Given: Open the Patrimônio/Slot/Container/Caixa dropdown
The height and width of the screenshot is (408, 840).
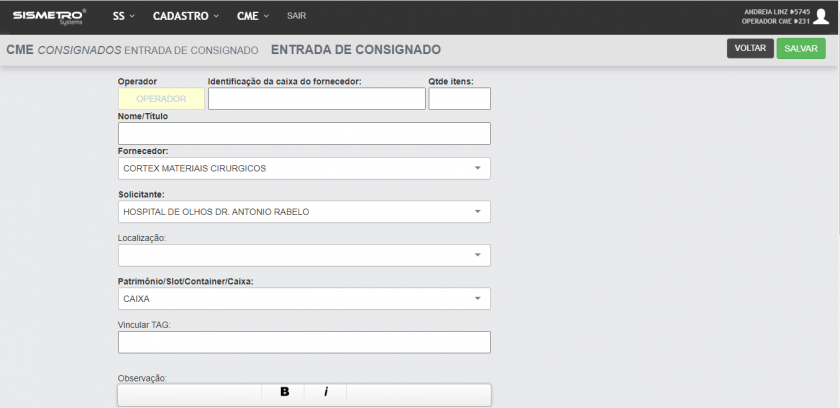Looking at the screenshot, I should 304,299.
